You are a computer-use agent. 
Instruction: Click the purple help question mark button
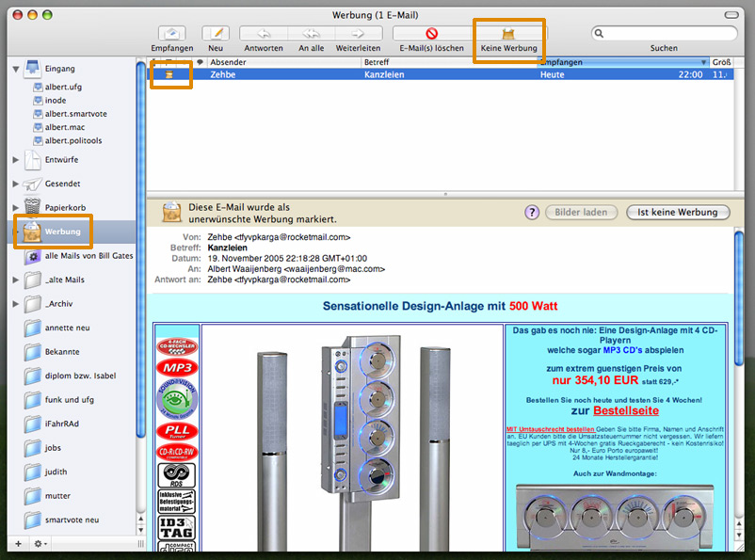point(532,213)
